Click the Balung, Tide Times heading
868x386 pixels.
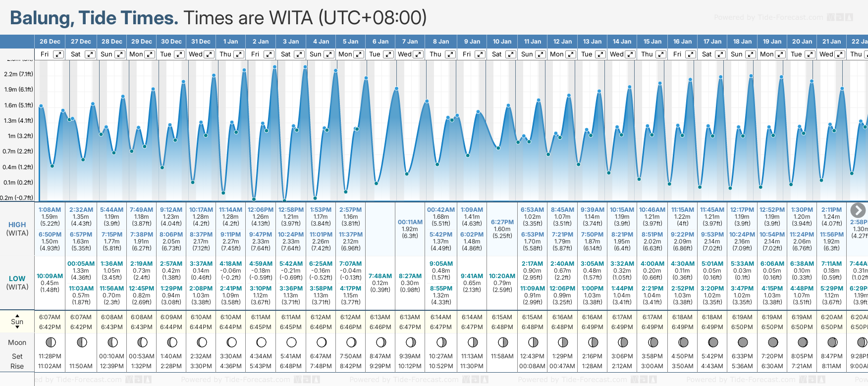94,18
